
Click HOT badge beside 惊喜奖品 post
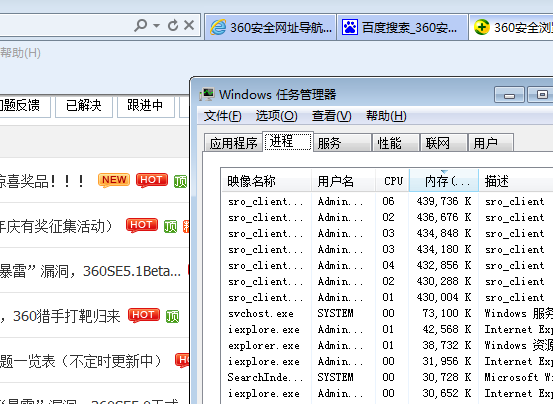[x=152, y=180]
